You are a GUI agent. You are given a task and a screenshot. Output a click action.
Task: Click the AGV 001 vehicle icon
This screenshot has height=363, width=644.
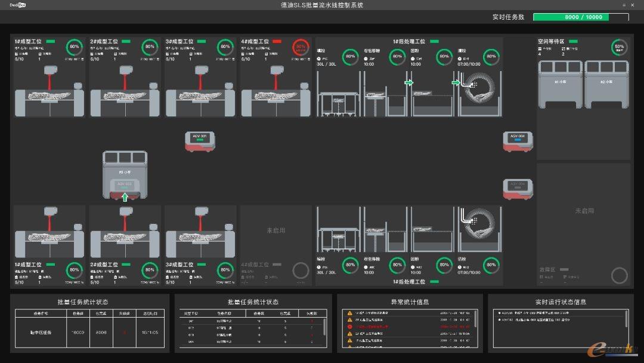(x=200, y=141)
